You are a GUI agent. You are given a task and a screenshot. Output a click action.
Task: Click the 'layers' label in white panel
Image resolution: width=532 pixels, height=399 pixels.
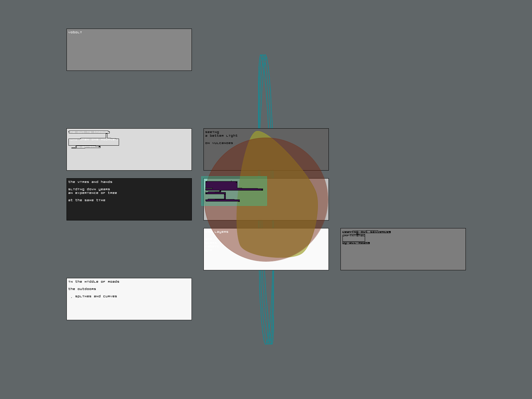(221, 232)
